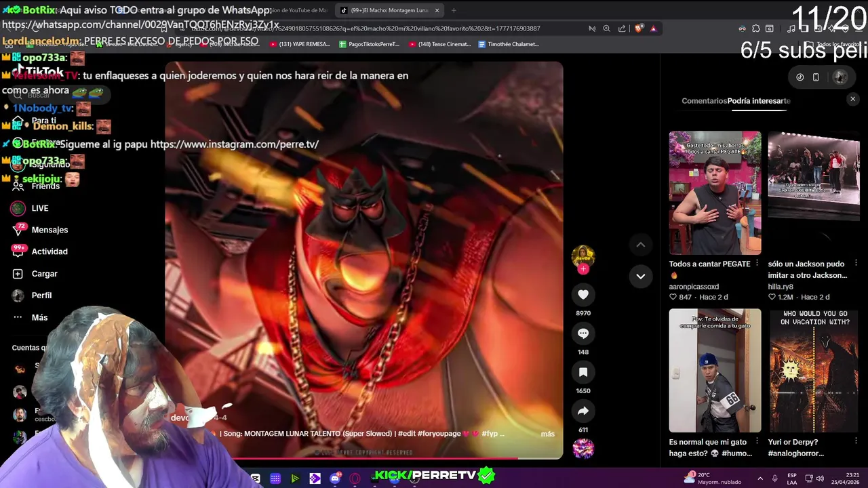Open the creator's avatar above the follow button
868x488 pixels.
[583, 255]
